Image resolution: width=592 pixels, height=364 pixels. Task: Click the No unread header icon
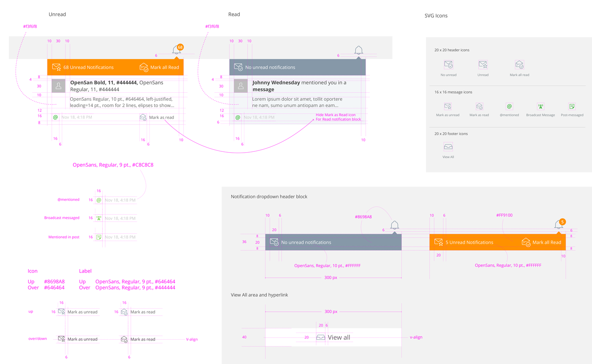(x=448, y=65)
